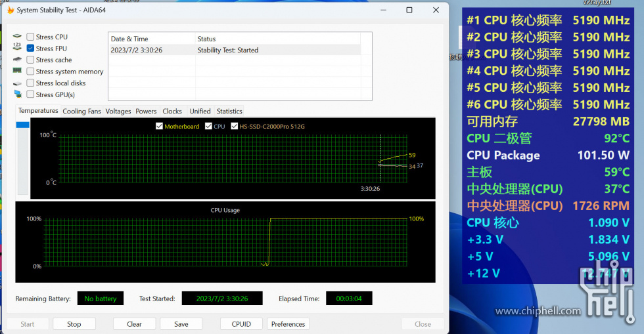Open the Powers tab

coord(146,111)
